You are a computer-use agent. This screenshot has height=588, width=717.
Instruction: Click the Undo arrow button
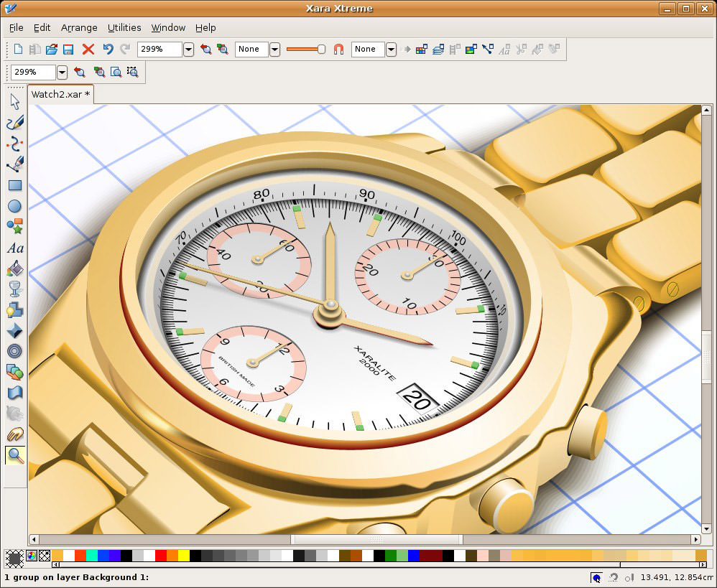point(108,50)
